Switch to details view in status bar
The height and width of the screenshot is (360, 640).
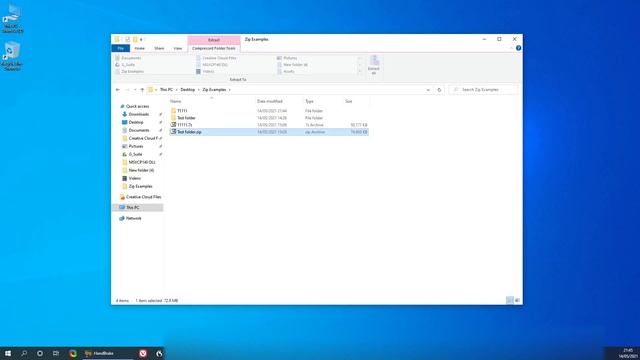click(509, 300)
